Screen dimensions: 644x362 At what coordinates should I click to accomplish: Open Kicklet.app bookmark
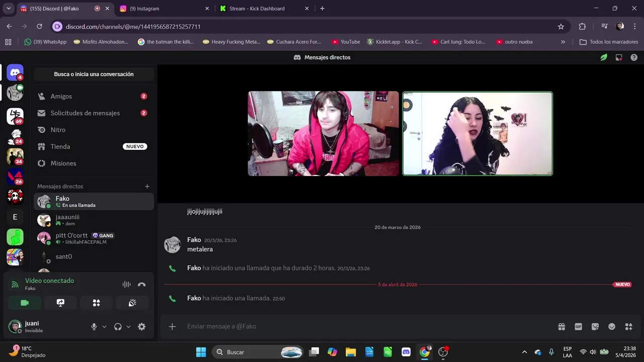click(x=395, y=42)
